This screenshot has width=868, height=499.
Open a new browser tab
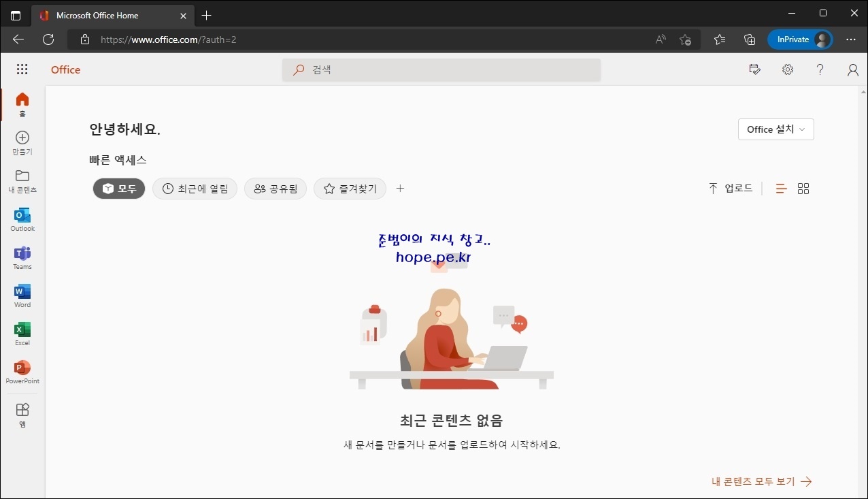207,15
